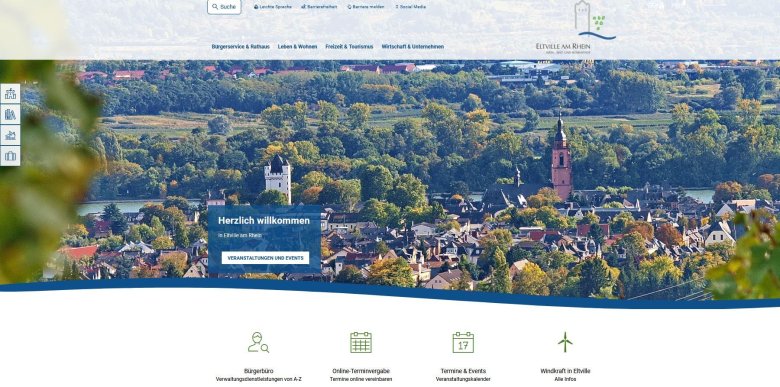The width and height of the screenshot is (780, 387).
Task: Open the town hall sidebar icon
Action: pos(10,94)
